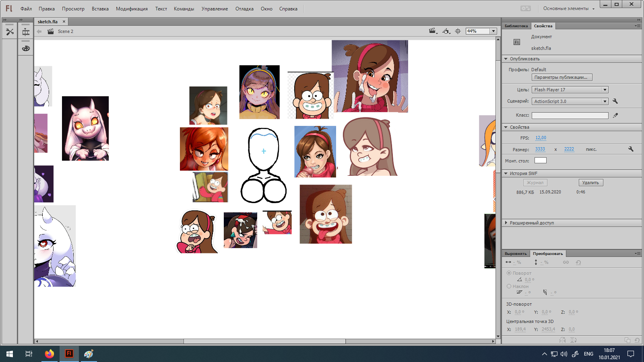The height and width of the screenshot is (362, 644).
Task: Select the Поворот radio button
Action: click(x=509, y=273)
